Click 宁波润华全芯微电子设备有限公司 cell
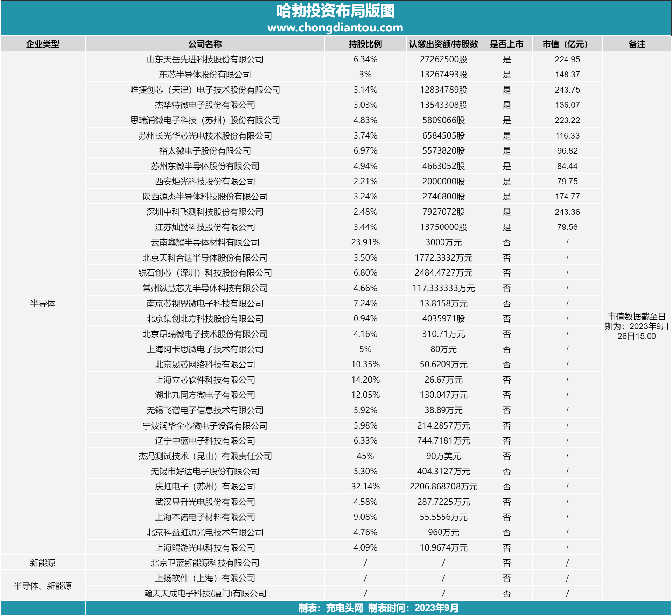Viewport: 672px width, 616px height. coord(205,426)
